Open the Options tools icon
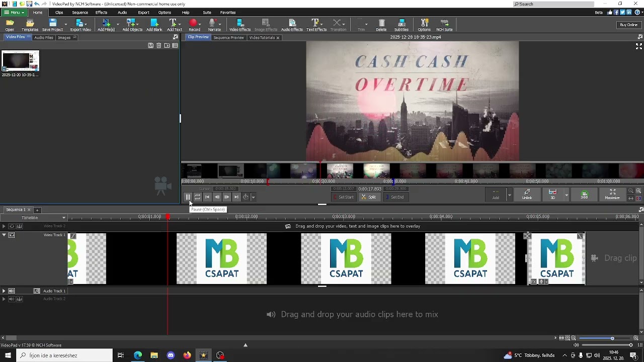The height and width of the screenshot is (362, 644). pos(424,25)
